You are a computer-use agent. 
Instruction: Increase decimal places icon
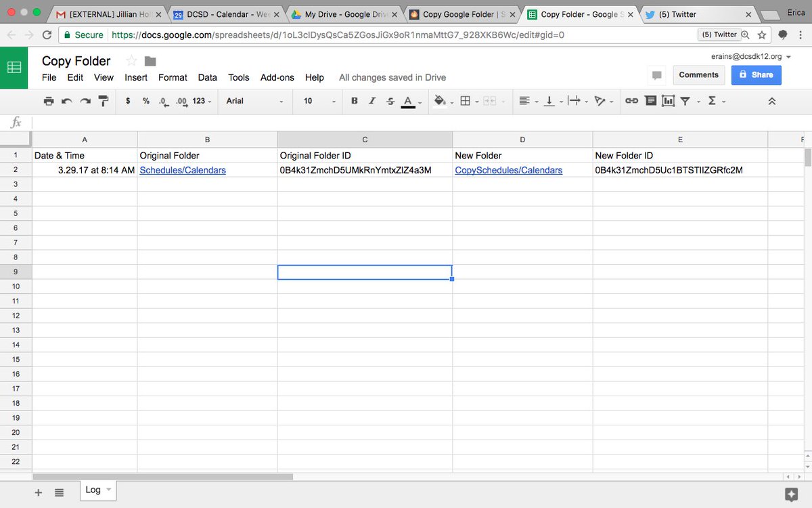[x=181, y=101]
